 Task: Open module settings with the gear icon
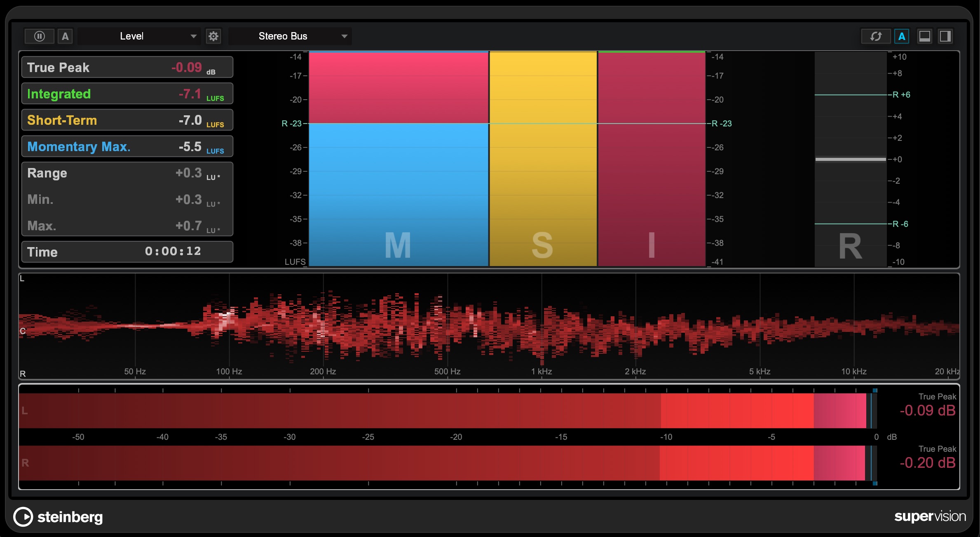213,36
